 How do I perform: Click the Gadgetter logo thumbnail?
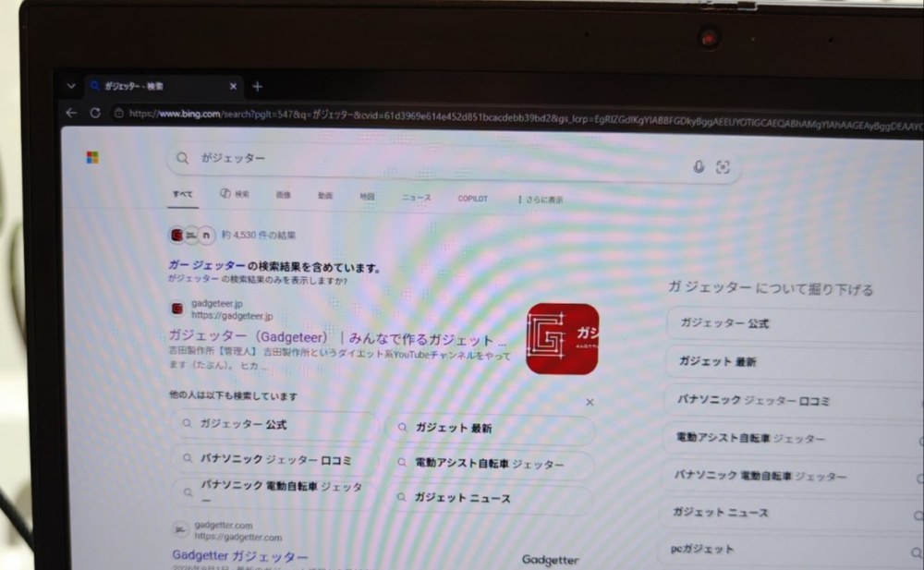click(x=550, y=560)
